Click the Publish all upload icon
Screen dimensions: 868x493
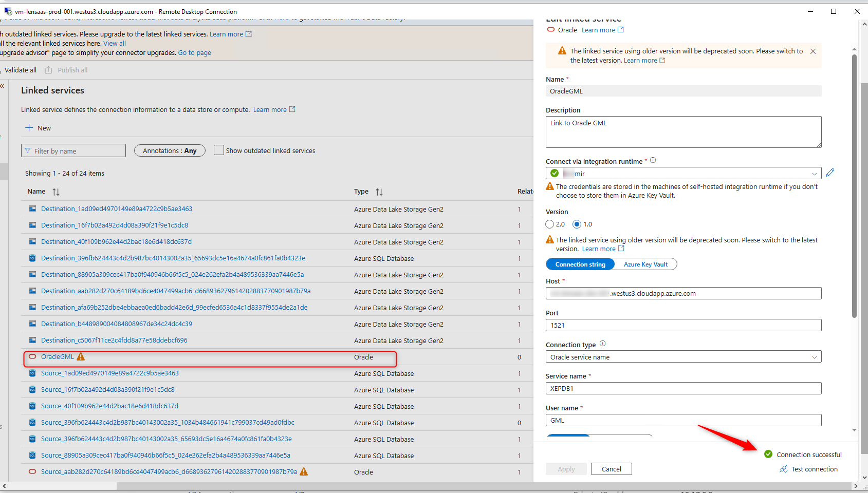coord(48,70)
